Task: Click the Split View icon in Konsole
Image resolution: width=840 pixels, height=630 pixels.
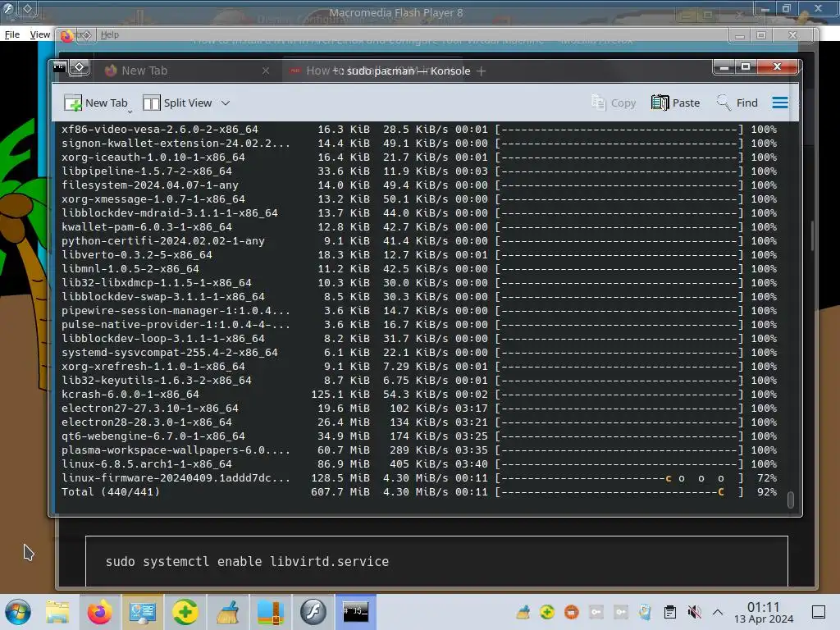Action: pyautogui.click(x=151, y=103)
